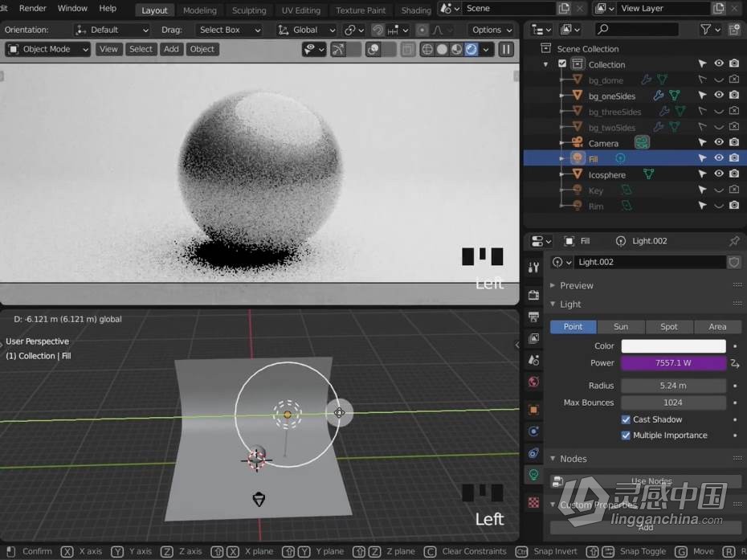The width and height of the screenshot is (747, 560).
Task: Select the Area light type
Action: [717, 327]
